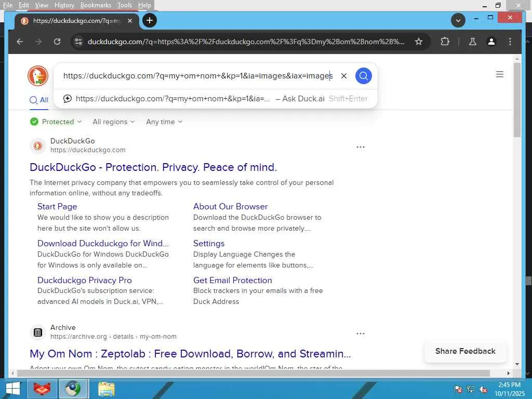Open My Om Nom : Zeptolab result link
Image resolution: width=532 pixels, height=399 pixels.
pos(190,354)
